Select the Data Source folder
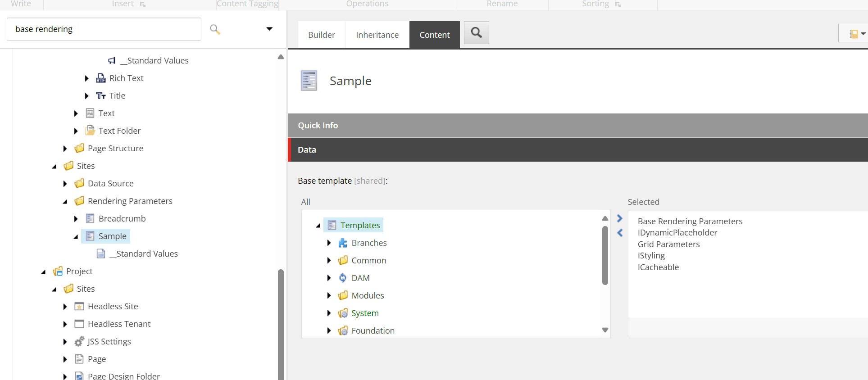 [x=110, y=183]
